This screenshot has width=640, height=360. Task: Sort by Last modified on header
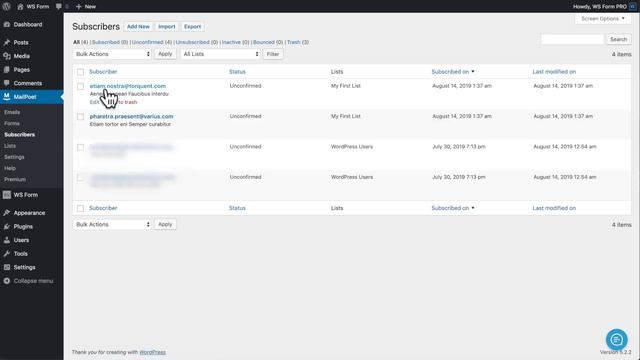click(x=554, y=72)
